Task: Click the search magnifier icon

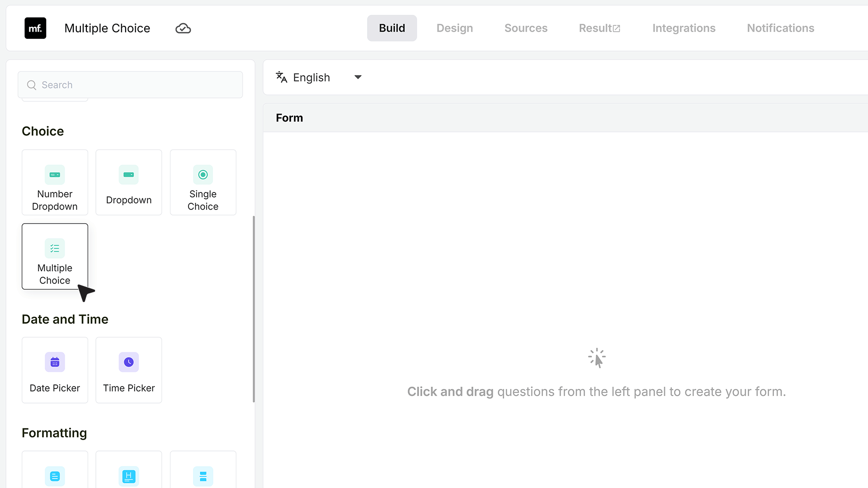Action: click(32, 85)
